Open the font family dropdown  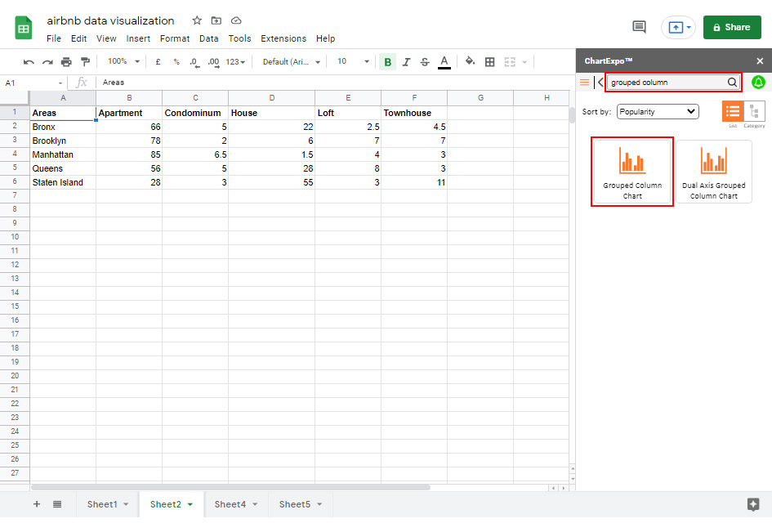(x=292, y=62)
